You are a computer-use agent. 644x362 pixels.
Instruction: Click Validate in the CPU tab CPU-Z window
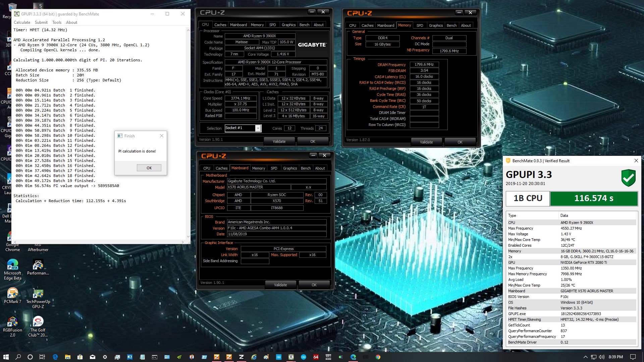coord(279,141)
